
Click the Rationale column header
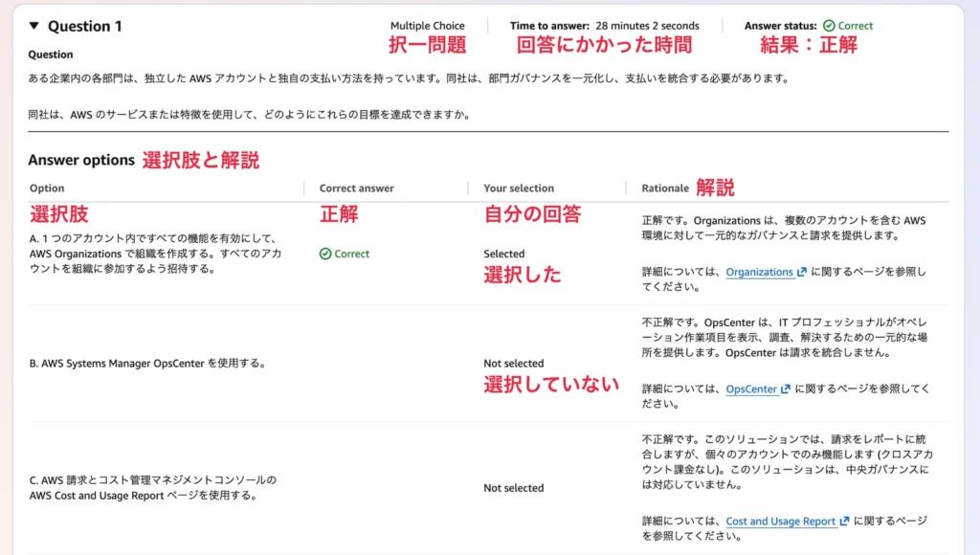pos(665,189)
